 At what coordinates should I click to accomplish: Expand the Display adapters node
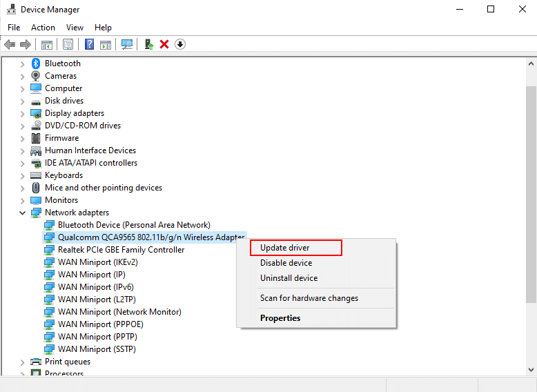[x=22, y=114]
